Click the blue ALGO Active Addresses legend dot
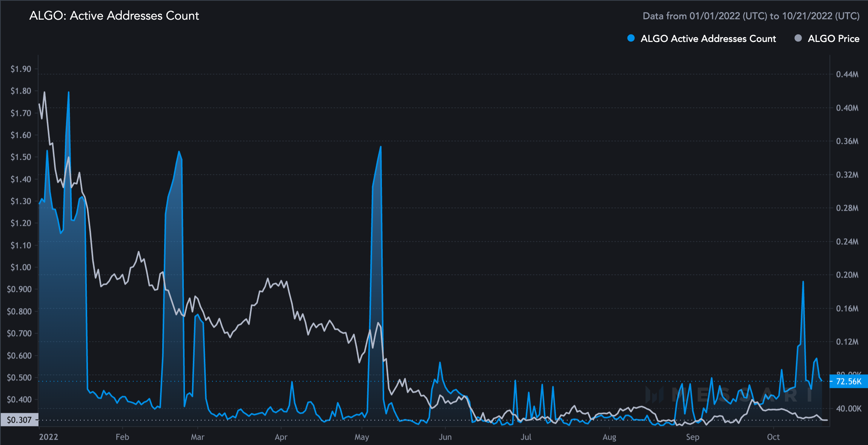 point(631,38)
